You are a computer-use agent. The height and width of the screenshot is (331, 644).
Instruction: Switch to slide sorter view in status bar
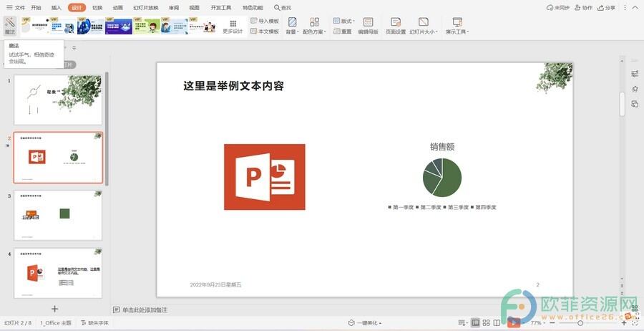[x=487, y=323]
